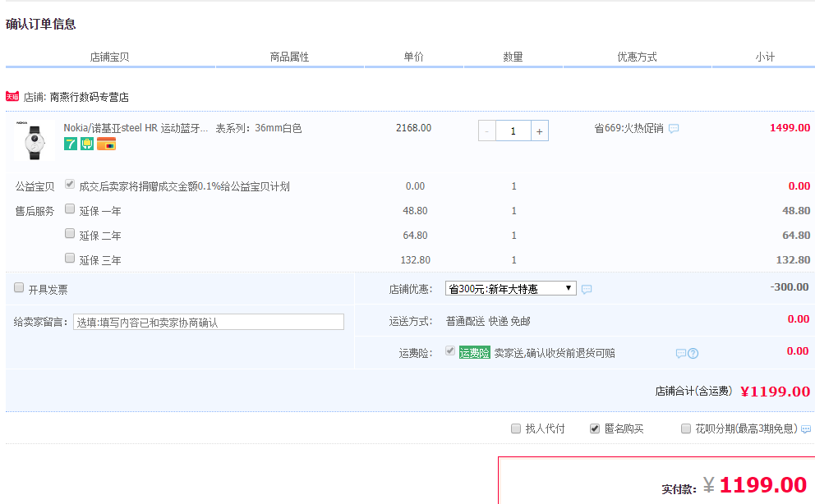Screen dimensions: 815x504
Task: Focus the 给卖家留言 message input box
Action: pyautogui.click(x=209, y=322)
